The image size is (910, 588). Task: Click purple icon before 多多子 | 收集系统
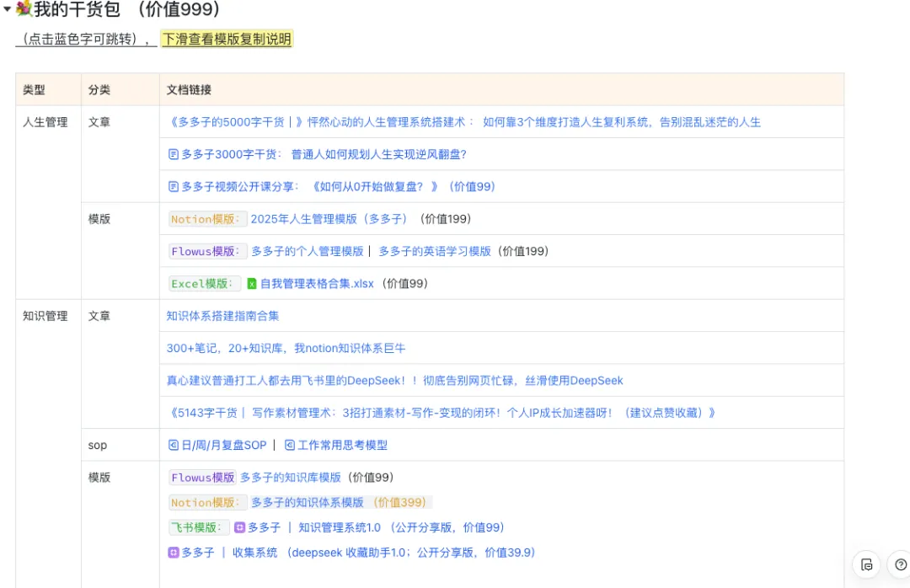pyautogui.click(x=173, y=553)
